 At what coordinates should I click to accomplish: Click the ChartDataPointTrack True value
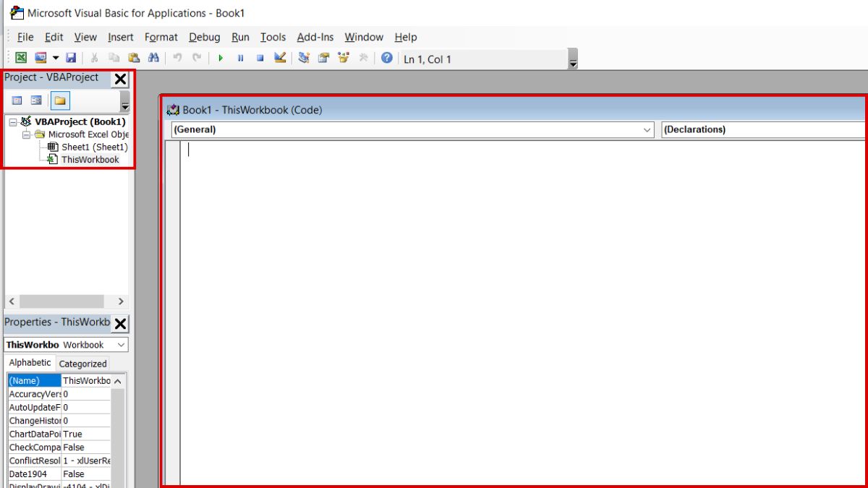point(86,434)
